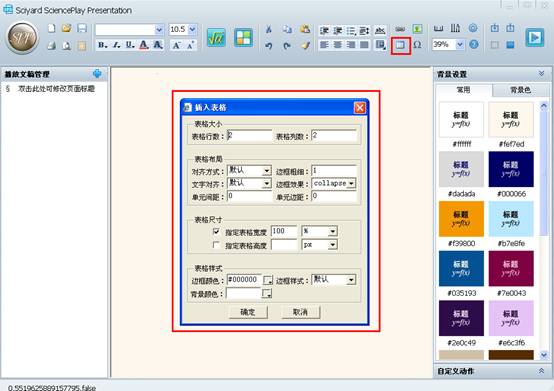The width and height of the screenshot is (554, 391).
Task: Open the 边框颜色 color picker button
Action: [267, 280]
